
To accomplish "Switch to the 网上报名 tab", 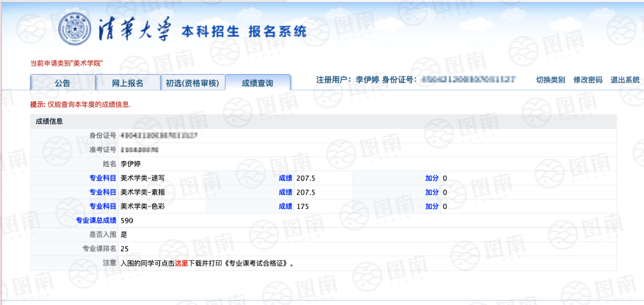I will (128, 82).
